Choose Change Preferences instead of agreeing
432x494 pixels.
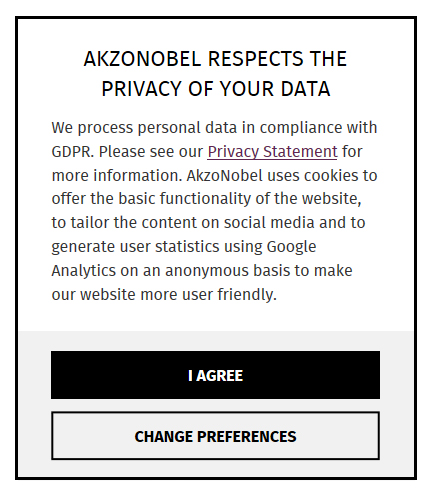pos(215,436)
